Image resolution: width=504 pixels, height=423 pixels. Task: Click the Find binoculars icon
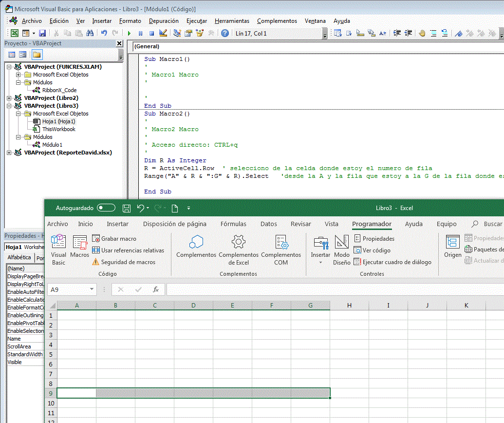[x=90, y=33]
